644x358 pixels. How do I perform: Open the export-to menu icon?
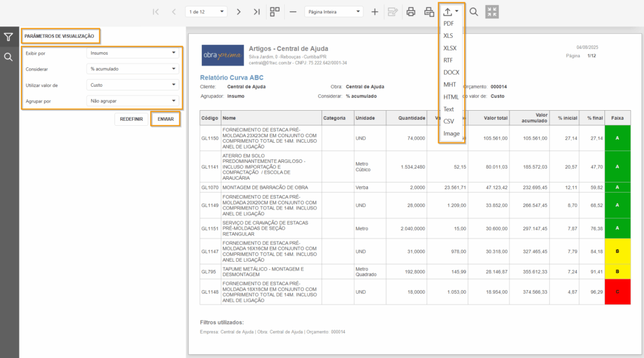coord(450,12)
